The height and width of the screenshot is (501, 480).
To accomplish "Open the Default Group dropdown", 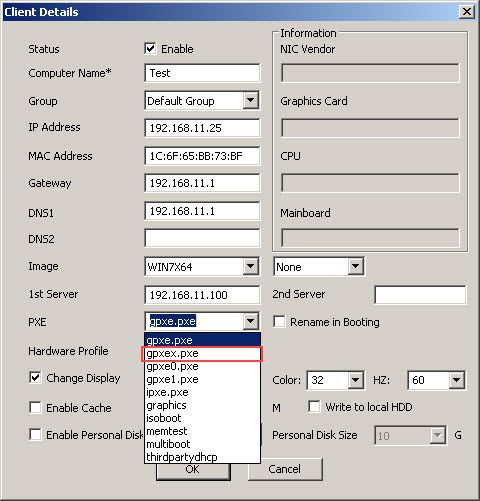I will (x=250, y=100).
